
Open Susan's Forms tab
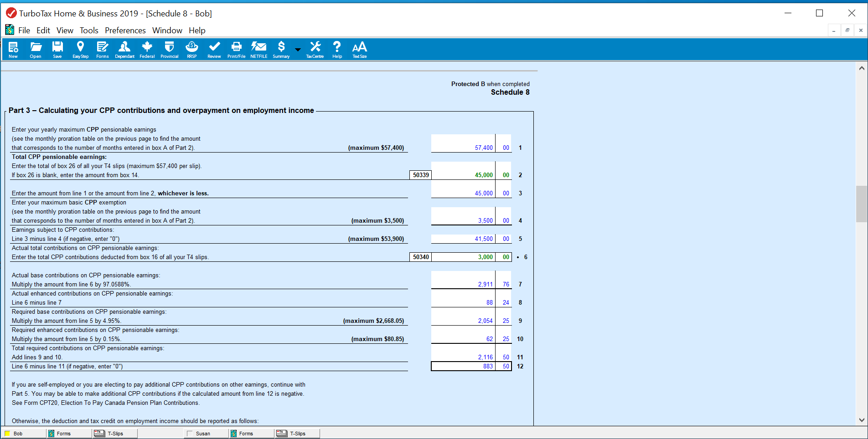tap(252, 434)
